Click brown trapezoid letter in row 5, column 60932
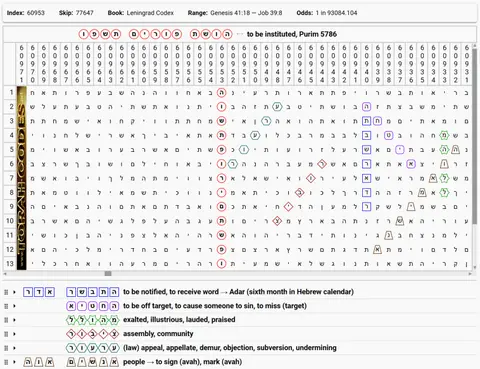Viewport: 480px width, 369px height. click(455, 150)
